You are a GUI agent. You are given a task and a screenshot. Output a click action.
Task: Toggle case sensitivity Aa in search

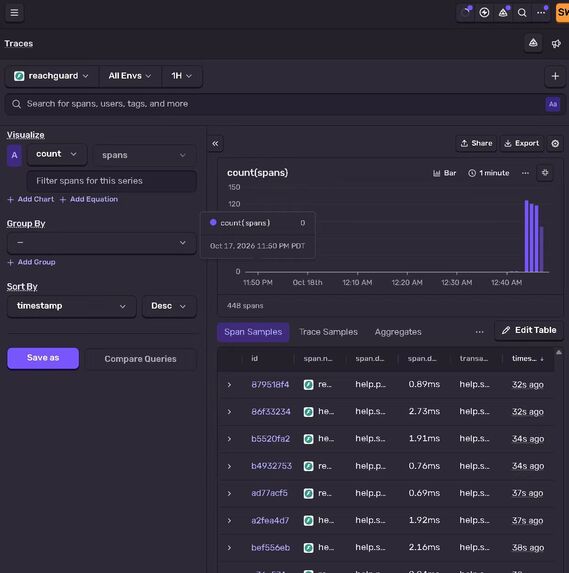(553, 104)
